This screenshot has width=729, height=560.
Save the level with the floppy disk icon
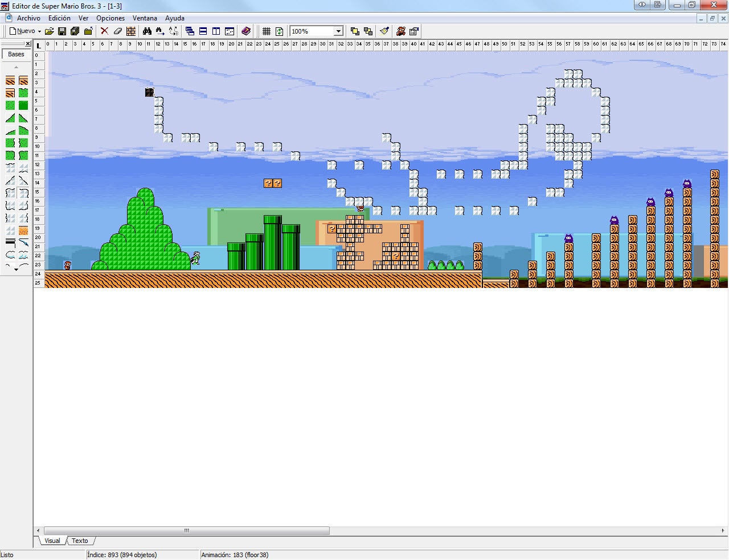[x=62, y=31]
